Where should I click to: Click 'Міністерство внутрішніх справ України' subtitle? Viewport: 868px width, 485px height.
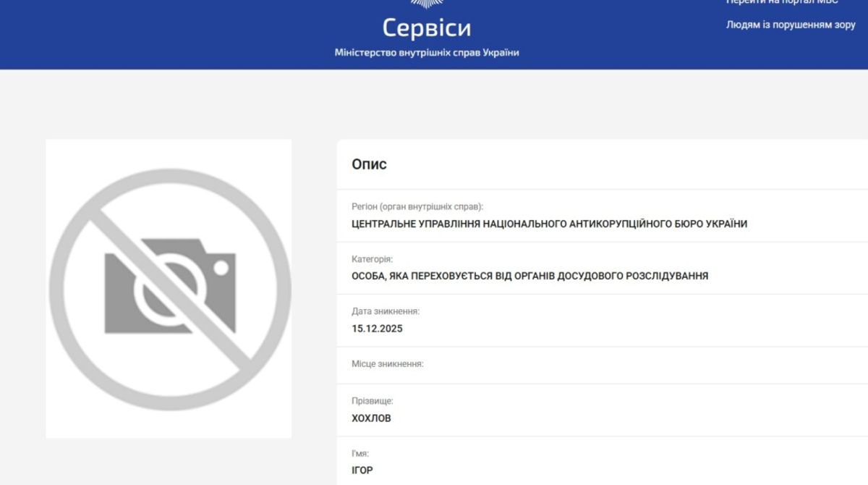point(426,53)
